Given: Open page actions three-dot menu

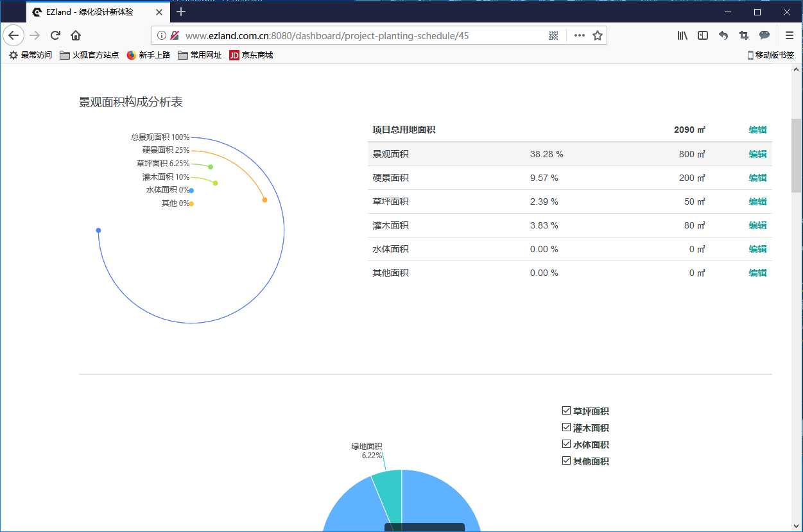Looking at the screenshot, I should (580, 35).
